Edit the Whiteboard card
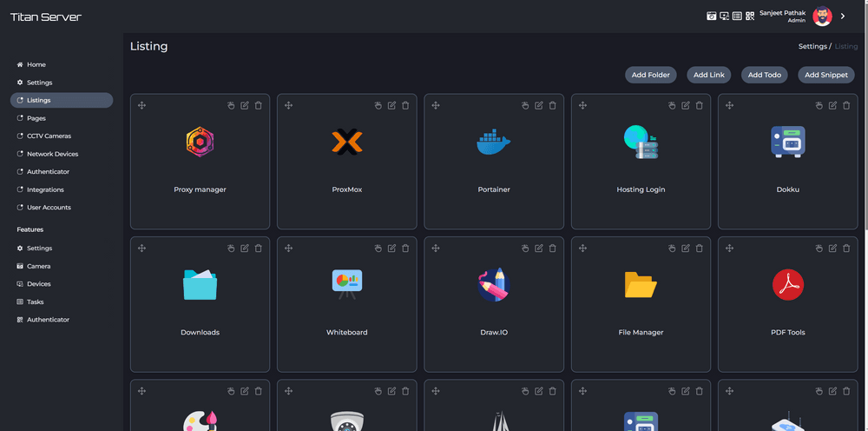Image resolution: width=868 pixels, height=431 pixels. point(392,249)
